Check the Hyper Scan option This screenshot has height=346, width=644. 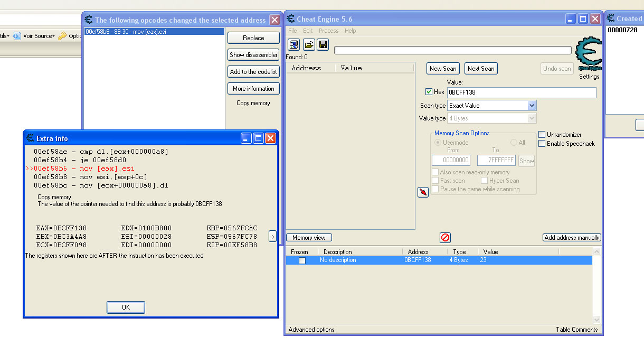pyautogui.click(x=484, y=181)
